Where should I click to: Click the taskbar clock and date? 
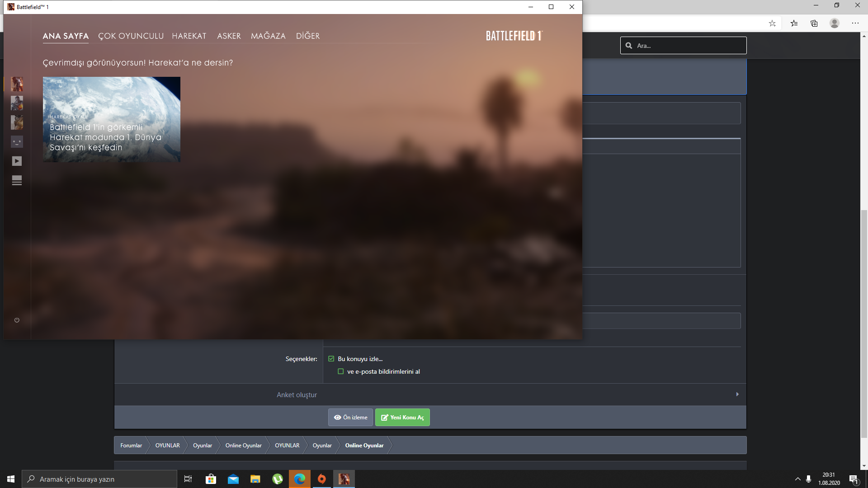(x=829, y=479)
